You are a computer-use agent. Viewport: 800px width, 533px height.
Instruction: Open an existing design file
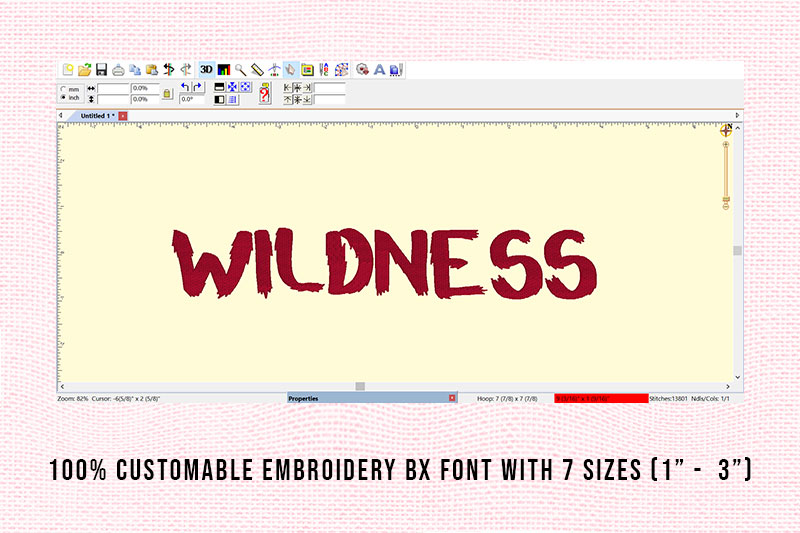[x=85, y=69]
